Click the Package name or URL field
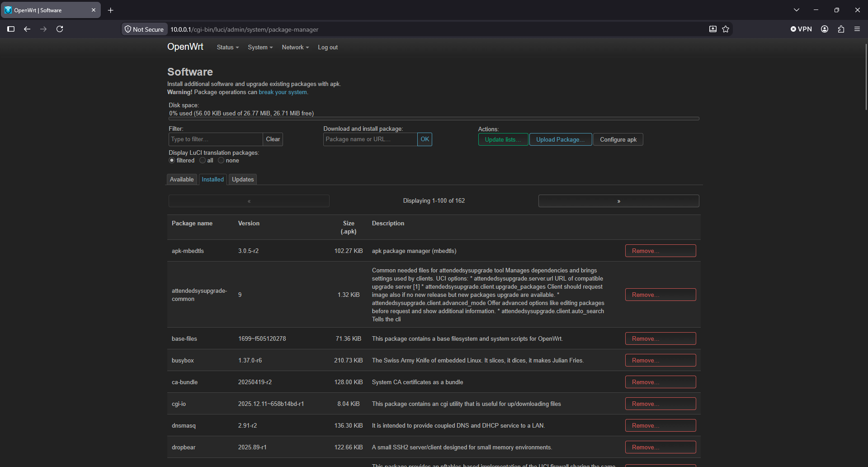The width and height of the screenshot is (868, 467). [x=370, y=139]
